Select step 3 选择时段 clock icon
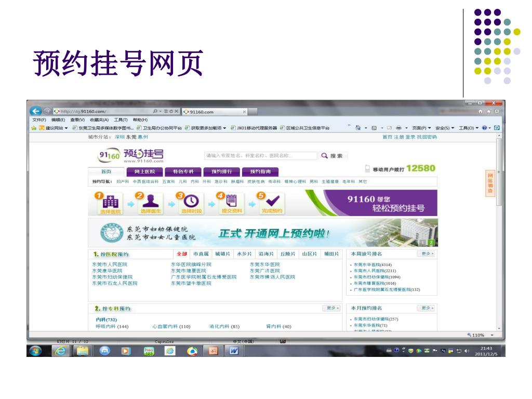 [191, 203]
